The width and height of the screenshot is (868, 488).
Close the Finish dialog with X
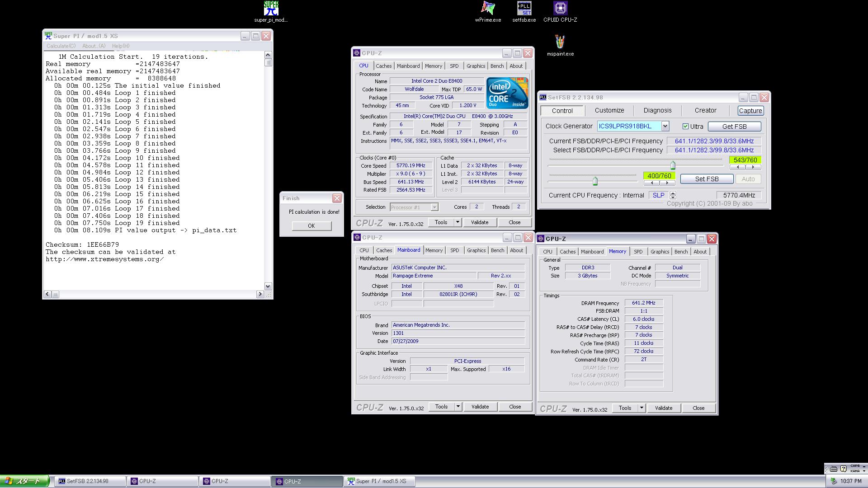coord(337,198)
